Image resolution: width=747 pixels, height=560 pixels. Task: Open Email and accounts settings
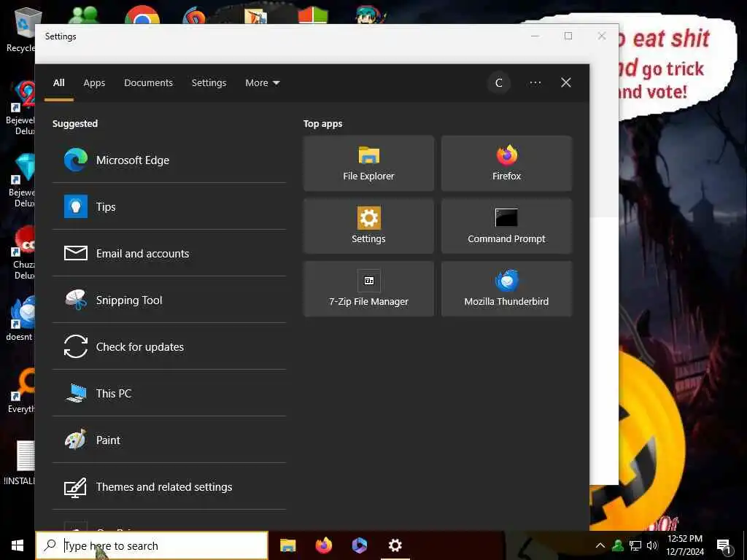coord(169,253)
